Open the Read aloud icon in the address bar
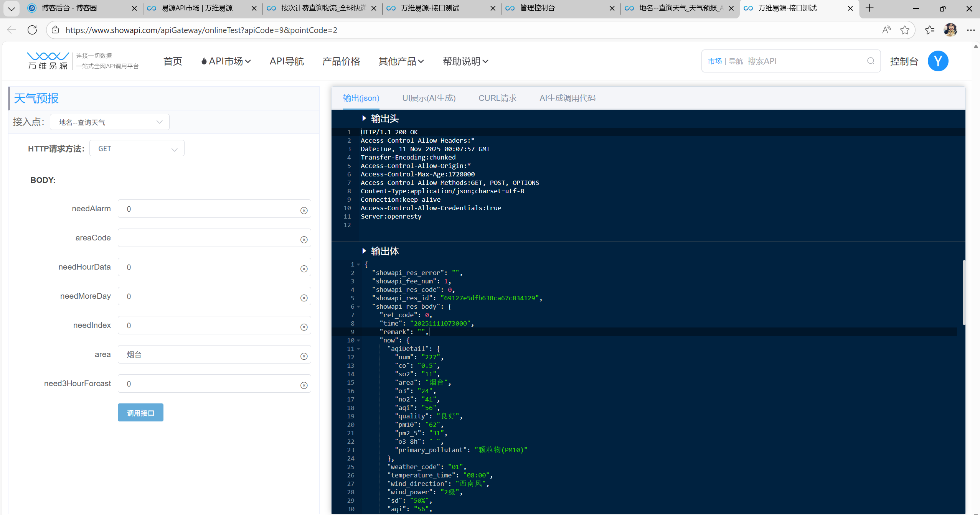The image size is (980, 515). [886, 30]
